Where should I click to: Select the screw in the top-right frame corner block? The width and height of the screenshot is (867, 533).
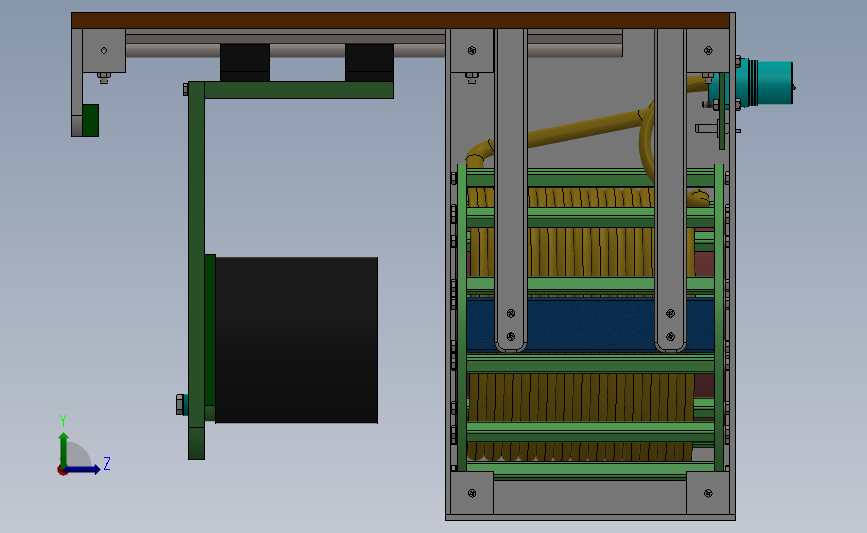point(708,50)
